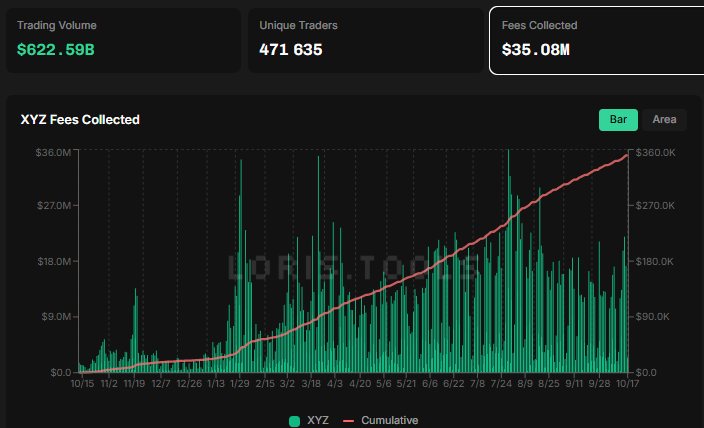The width and height of the screenshot is (704, 428).
Task: Click the 9/28 x-axis date label
Action: [x=599, y=384]
